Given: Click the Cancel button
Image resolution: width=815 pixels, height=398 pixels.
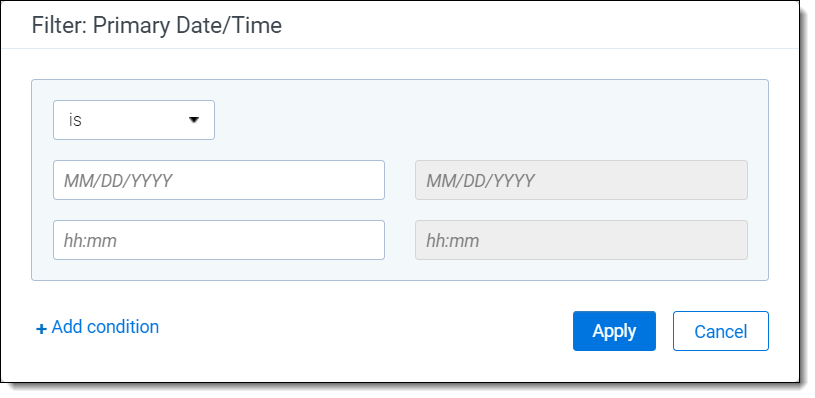Looking at the screenshot, I should coord(720,331).
